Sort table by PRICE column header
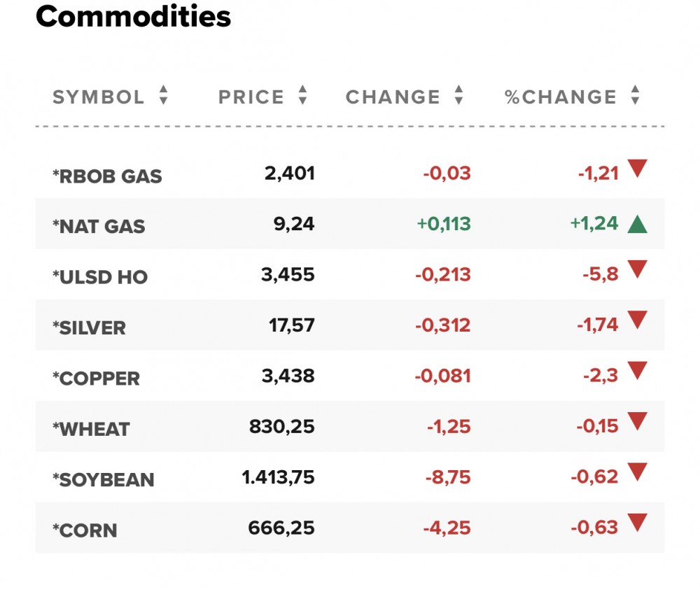The height and width of the screenshot is (594, 700). 251,97
